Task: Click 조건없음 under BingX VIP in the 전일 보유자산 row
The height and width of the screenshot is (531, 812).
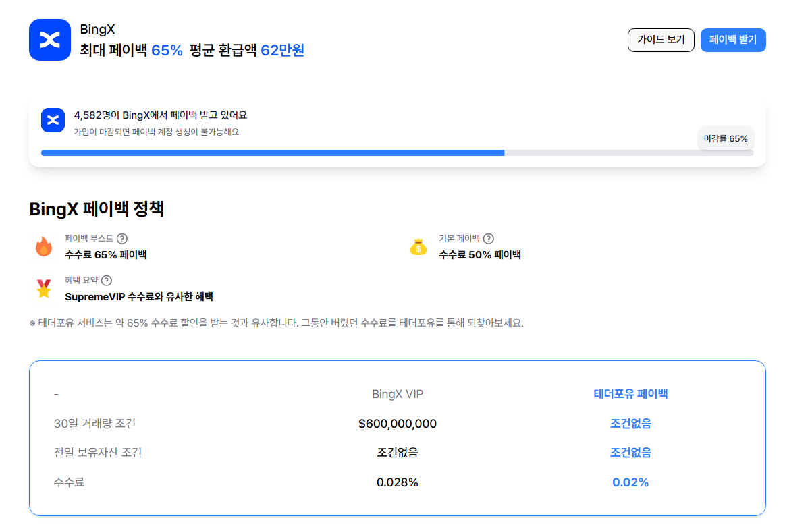Action: coord(398,453)
